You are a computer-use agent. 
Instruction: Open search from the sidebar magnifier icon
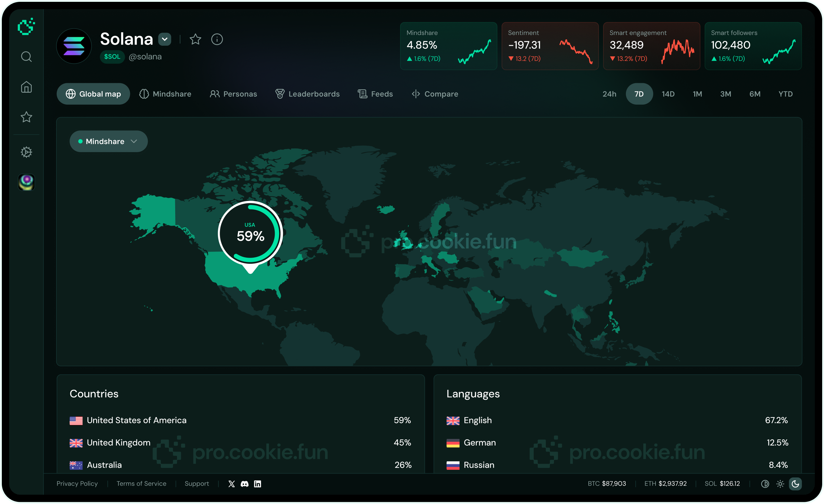click(x=27, y=57)
